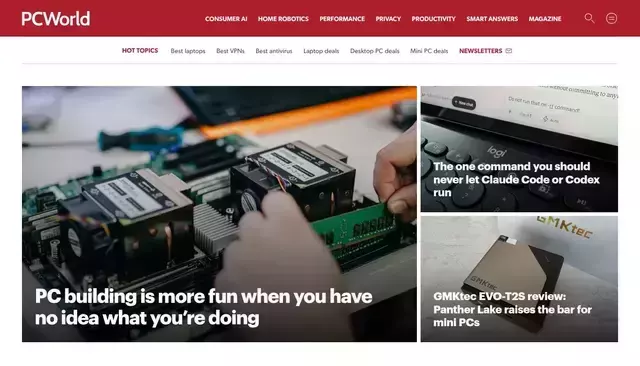640x366 pixels.
Task: Open the Laptop deals link
Action: [321, 51]
